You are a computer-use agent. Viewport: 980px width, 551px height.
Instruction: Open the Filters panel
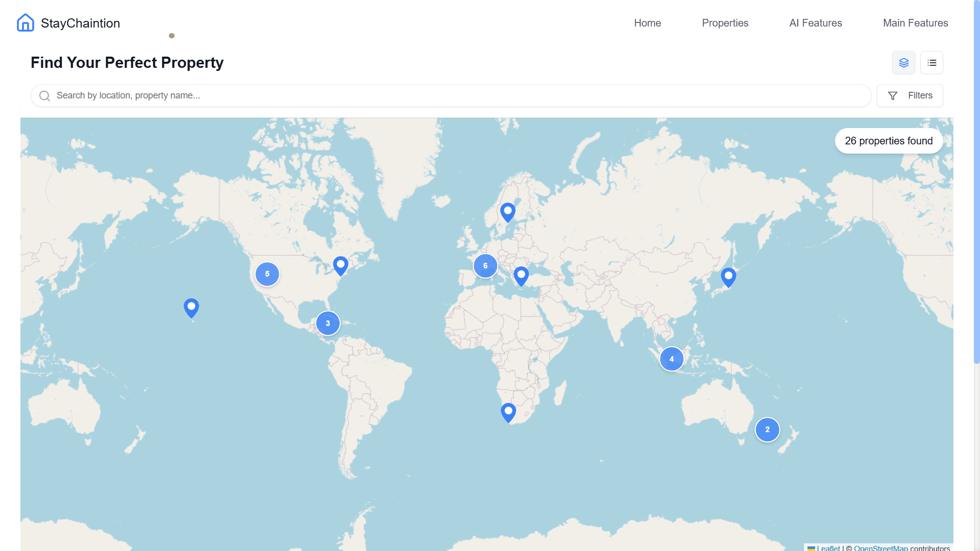click(910, 95)
